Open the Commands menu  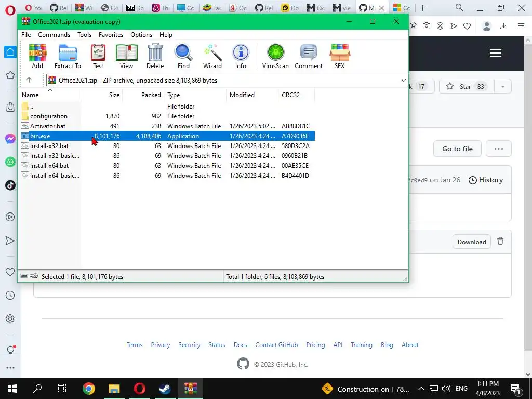54,35
